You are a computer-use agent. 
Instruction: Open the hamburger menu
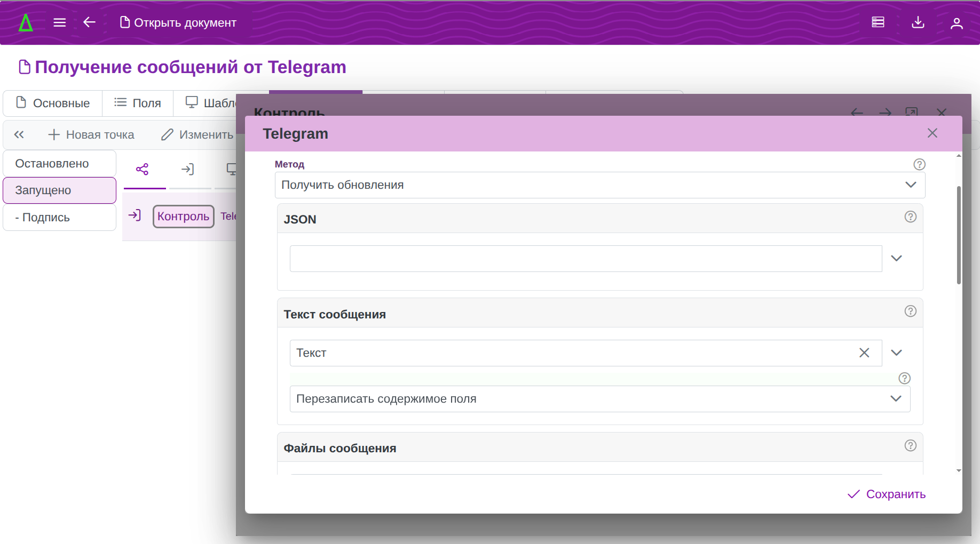point(60,22)
